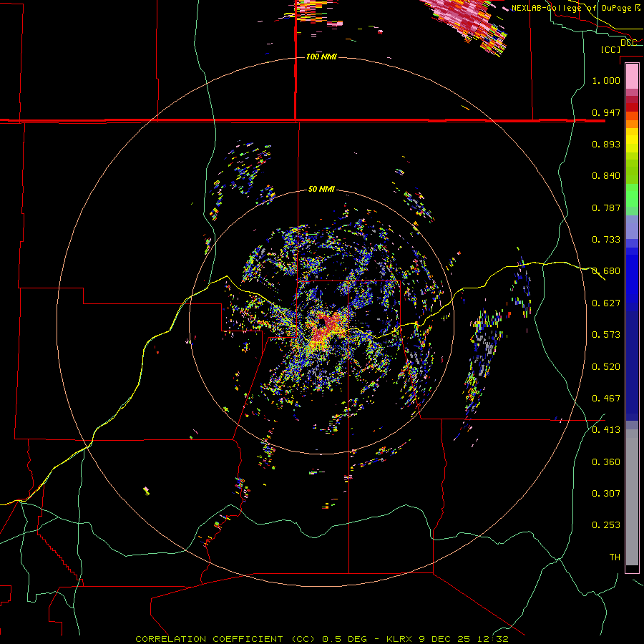Image resolution: width=644 pixels, height=644 pixels.
Task: Click the 0.413 scale label
Action: coord(606,430)
